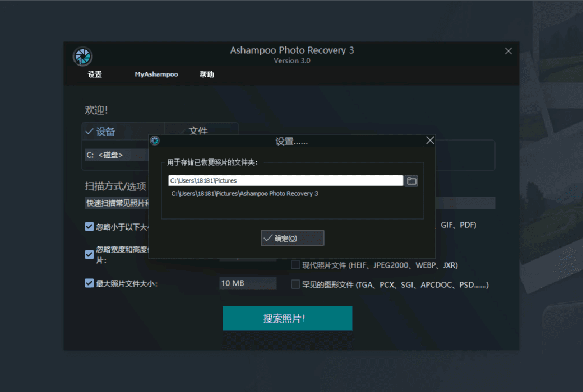Click the 扫描方式/选项 heading
Screen dimensions: 583x392
tap(115, 186)
